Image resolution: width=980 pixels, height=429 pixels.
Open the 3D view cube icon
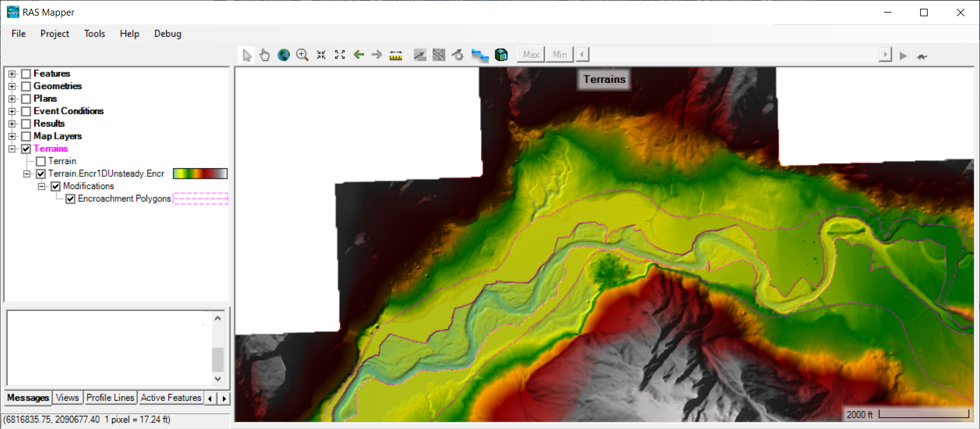(501, 55)
